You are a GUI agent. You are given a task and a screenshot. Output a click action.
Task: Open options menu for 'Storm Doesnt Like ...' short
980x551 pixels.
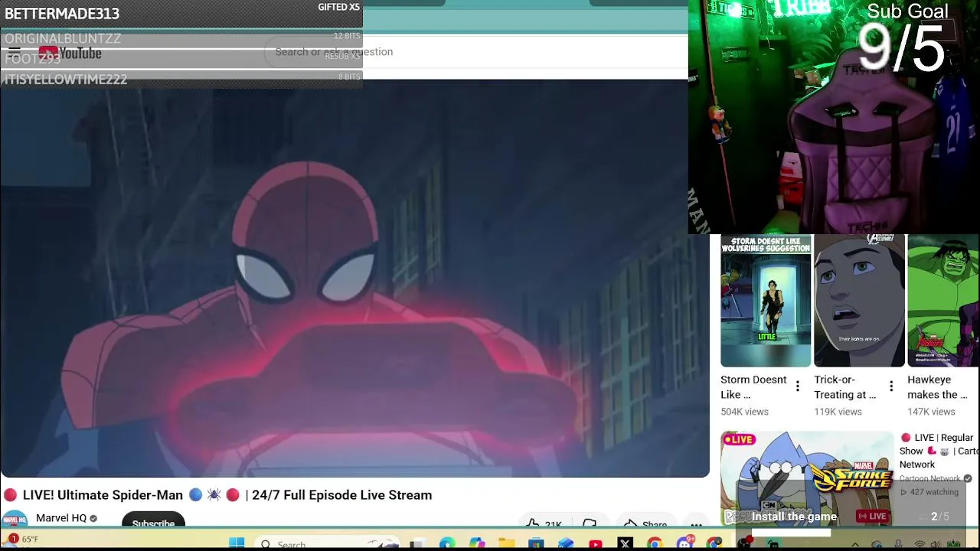tap(798, 386)
